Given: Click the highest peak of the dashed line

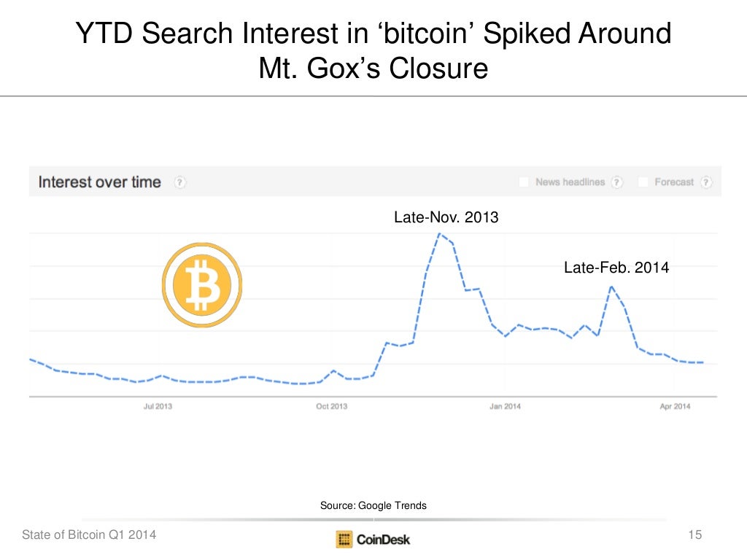Looking at the screenshot, I should [x=439, y=233].
